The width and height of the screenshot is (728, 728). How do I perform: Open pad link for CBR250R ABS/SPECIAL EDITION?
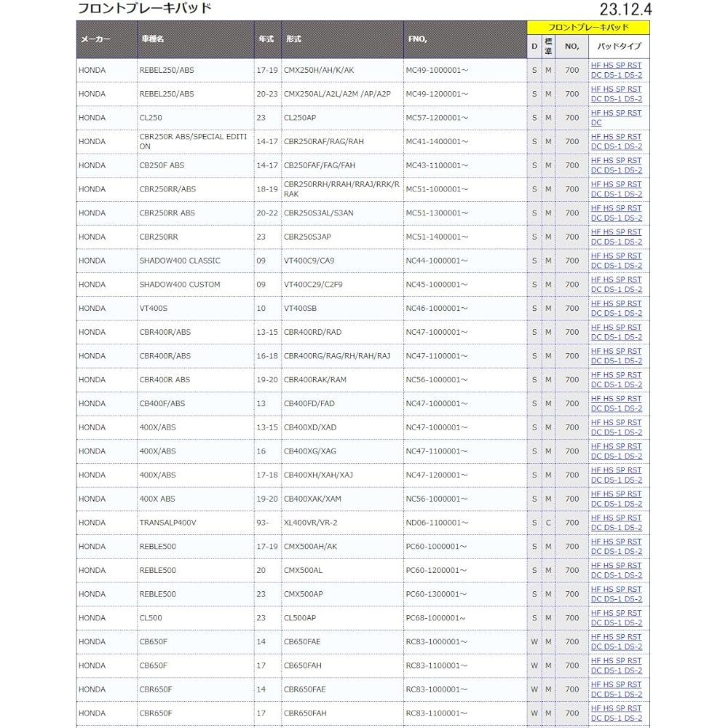pyautogui.click(x=616, y=142)
